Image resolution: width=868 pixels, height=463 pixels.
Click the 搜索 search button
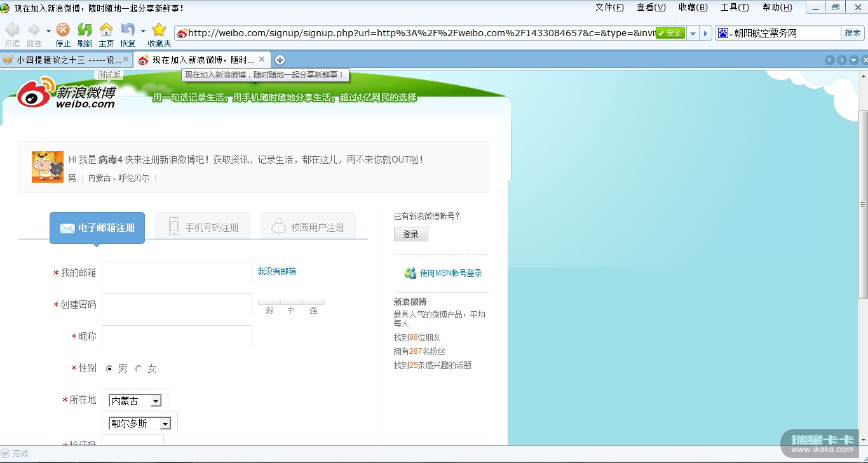(x=852, y=33)
